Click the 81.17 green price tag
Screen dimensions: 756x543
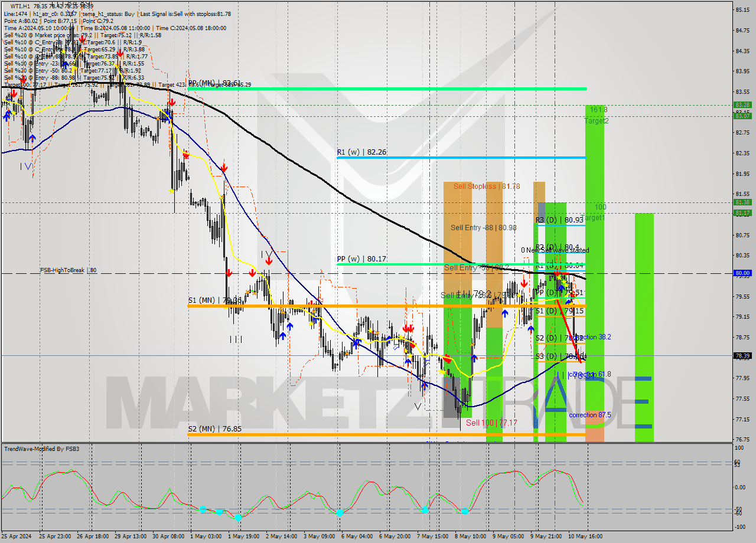(742, 213)
